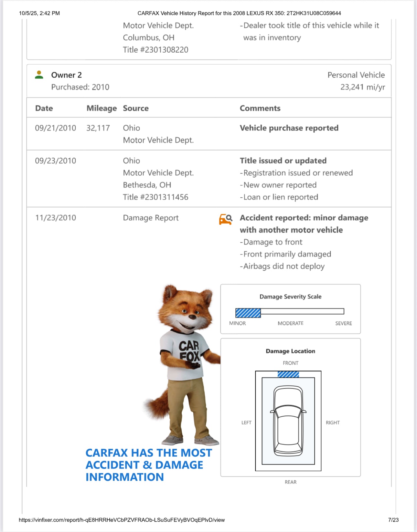Click the Mileage column header
Image resolution: width=417 pixels, height=532 pixels.
tap(101, 108)
